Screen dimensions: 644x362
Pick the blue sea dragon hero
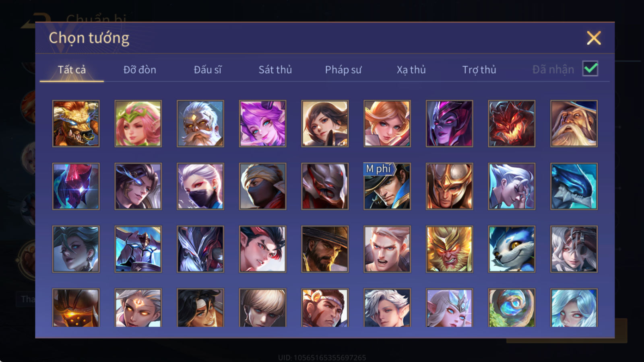tap(574, 186)
